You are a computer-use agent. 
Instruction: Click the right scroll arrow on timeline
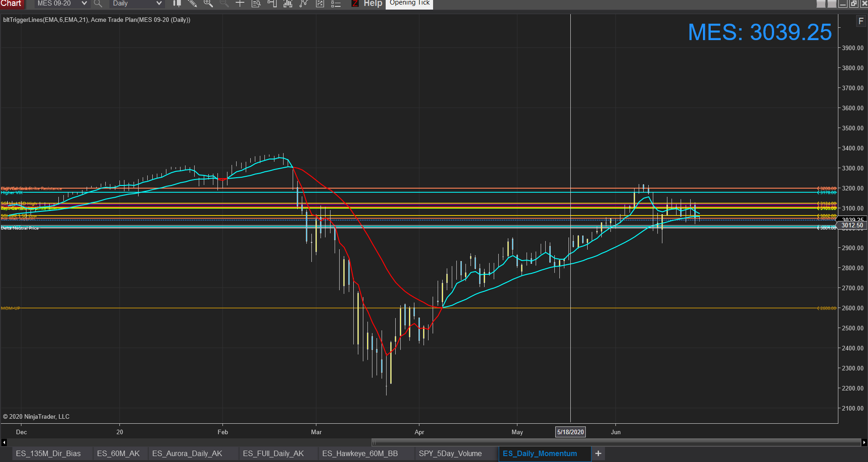click(864, 442)
